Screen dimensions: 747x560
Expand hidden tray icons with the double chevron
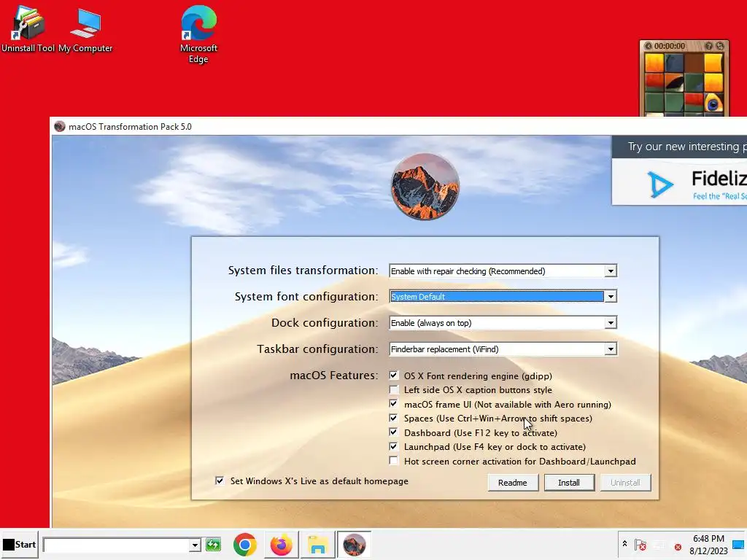point(624,543)
